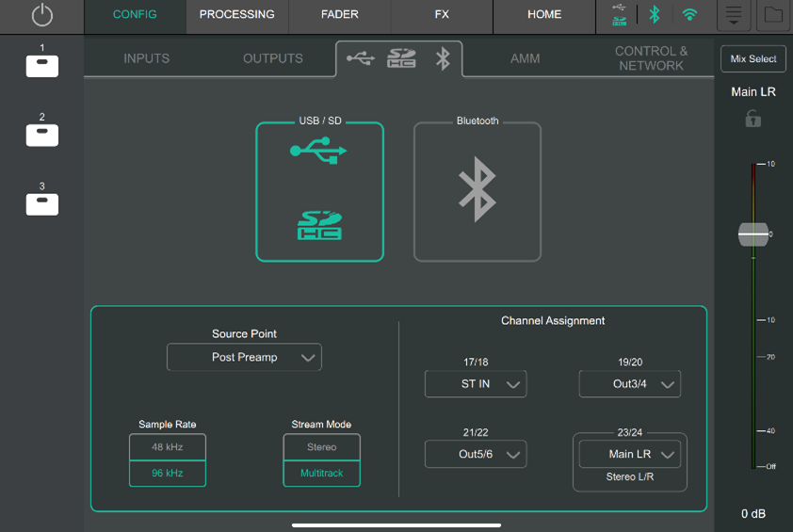Click the Wi-Fi status icon in top bar

689,14
